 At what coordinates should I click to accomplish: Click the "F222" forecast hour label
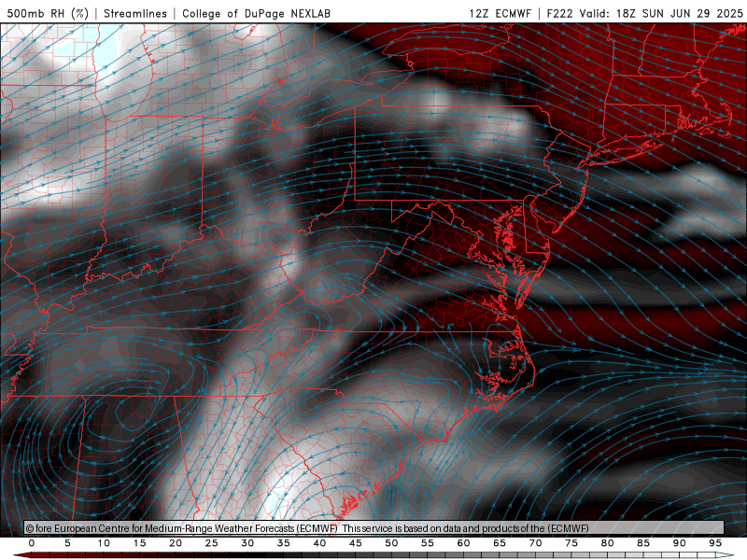tap(559, 13)
